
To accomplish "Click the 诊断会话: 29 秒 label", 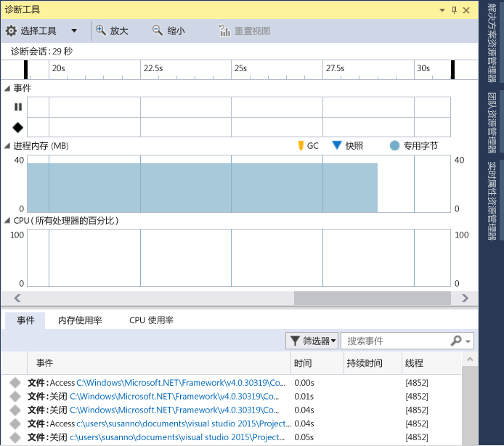I will pos(42,52).
